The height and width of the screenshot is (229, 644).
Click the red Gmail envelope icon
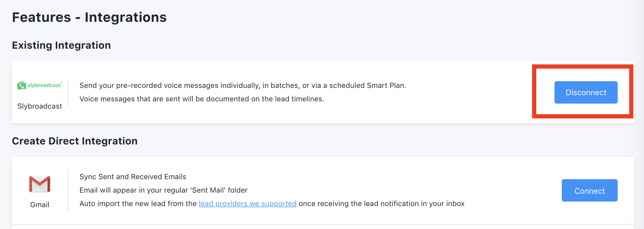click(40, 184)
